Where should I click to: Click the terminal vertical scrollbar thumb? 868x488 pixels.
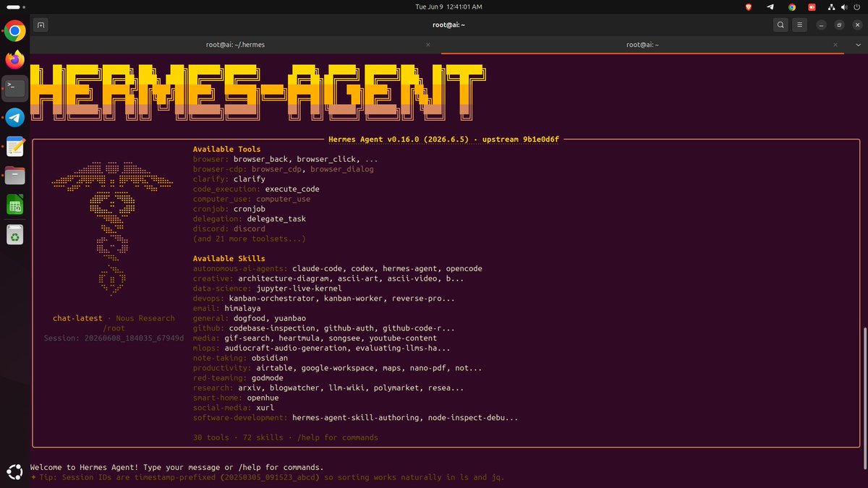865,398
